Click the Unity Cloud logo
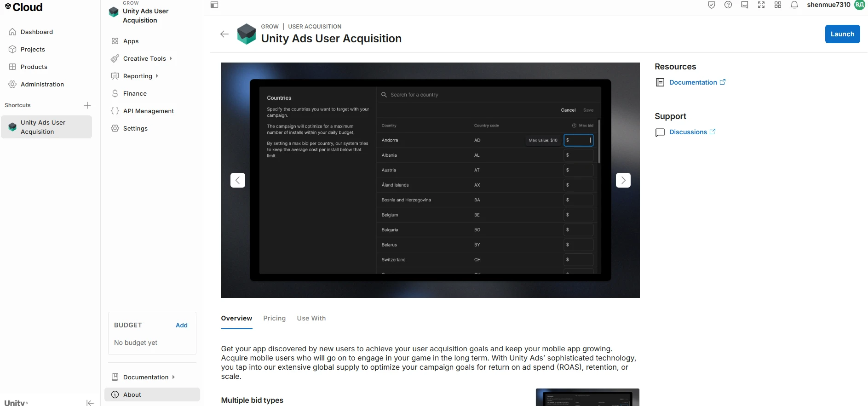Screen dimensions: 868x406 point(23,7)
